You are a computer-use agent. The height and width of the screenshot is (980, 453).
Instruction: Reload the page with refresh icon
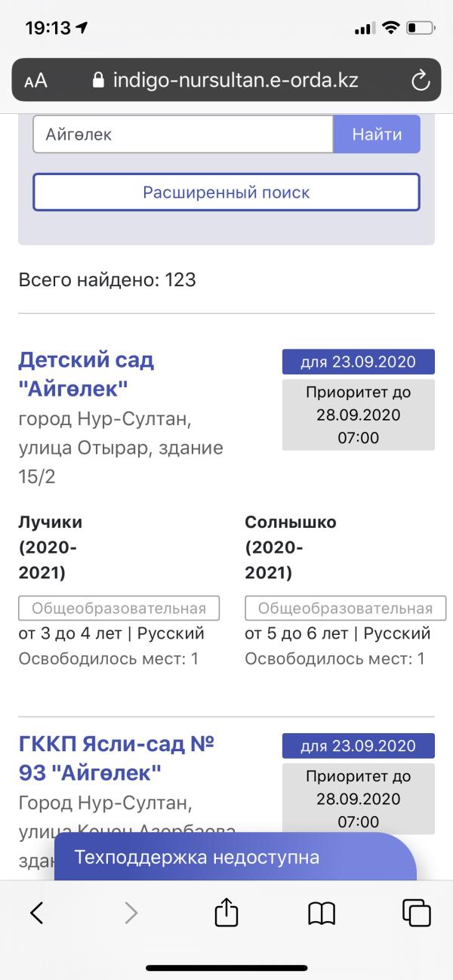coord(420,81)
